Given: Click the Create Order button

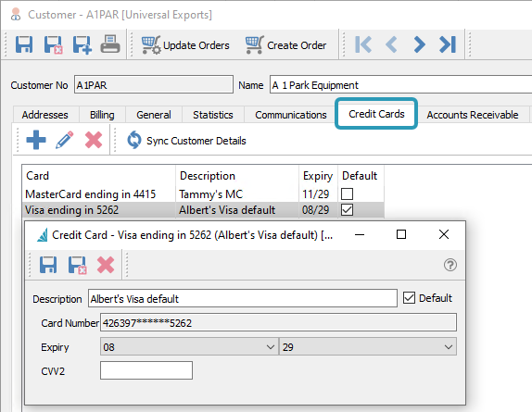Looking at the screenshot, I should [x=286, y=45].
